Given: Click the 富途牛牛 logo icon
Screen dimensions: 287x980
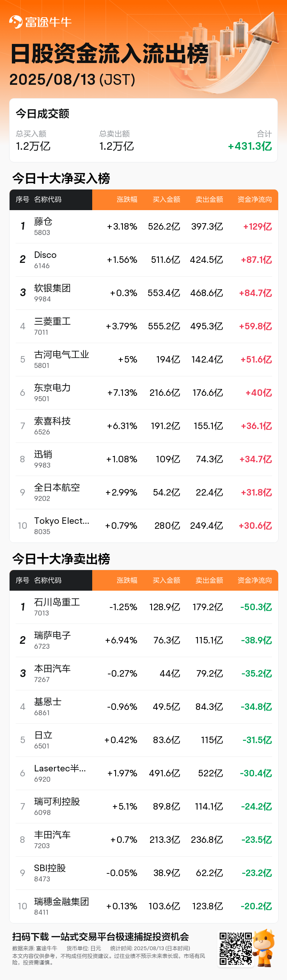Looking at the screenshot, I should (x=16, y=22).
